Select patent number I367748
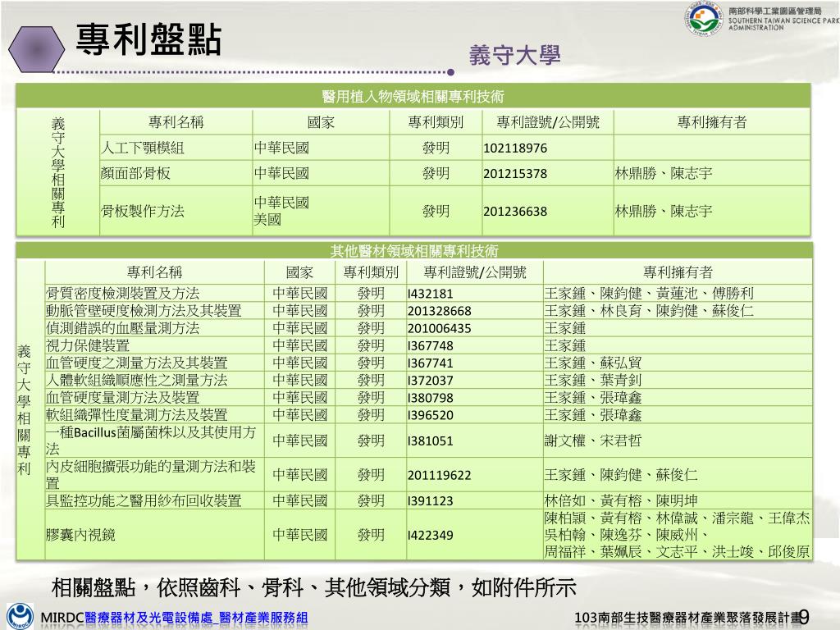Image resolution: width=840 pixels, height=630 pixels. [430, 345]
